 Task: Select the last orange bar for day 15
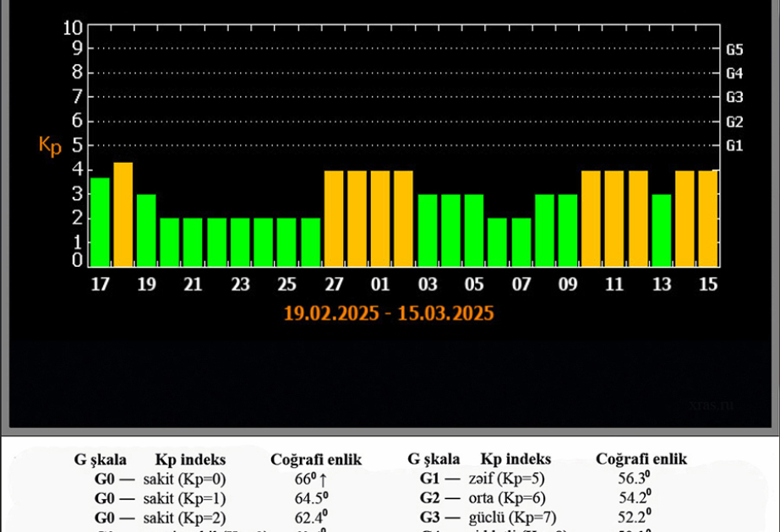coord(708,219)
